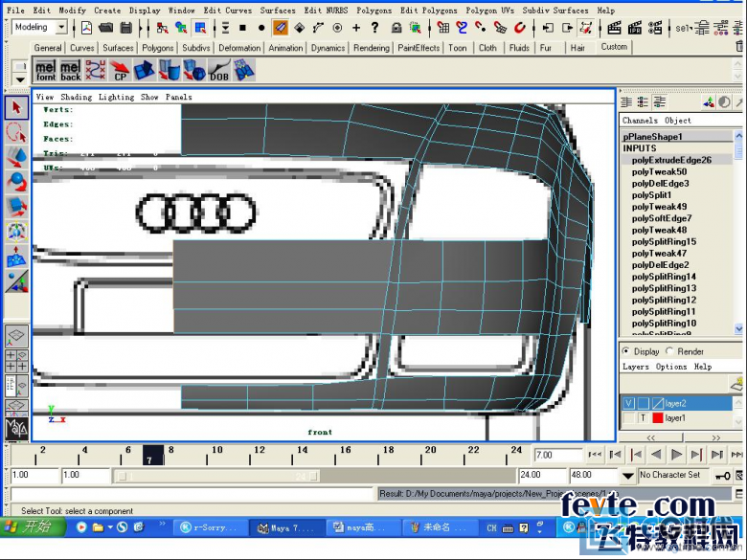This screenshot has height=560, width=747.
Task: Create a new layer icon
Action: click(737, 383)
